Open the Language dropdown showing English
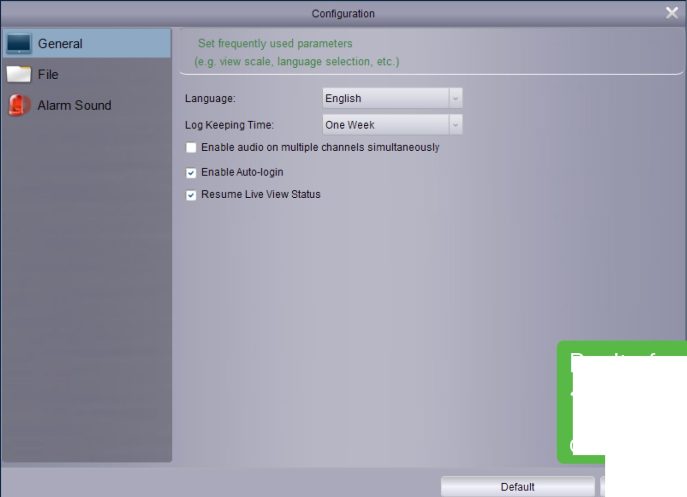687x497 pixels. [x=385, y=99]
